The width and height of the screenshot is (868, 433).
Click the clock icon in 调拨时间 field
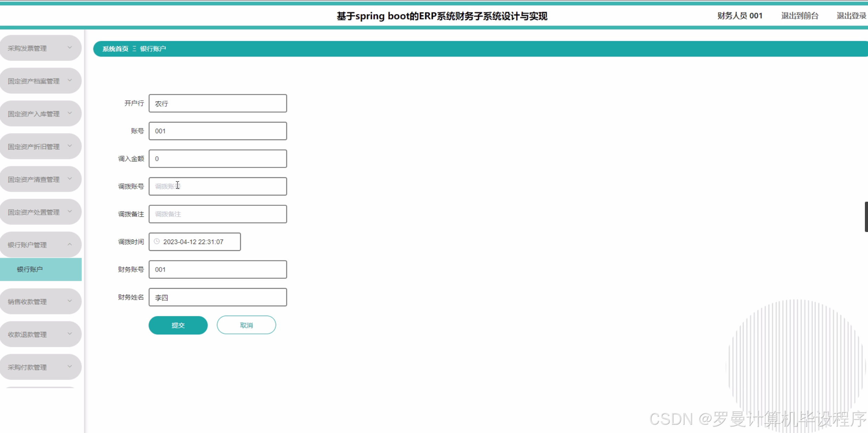[157, 241]
